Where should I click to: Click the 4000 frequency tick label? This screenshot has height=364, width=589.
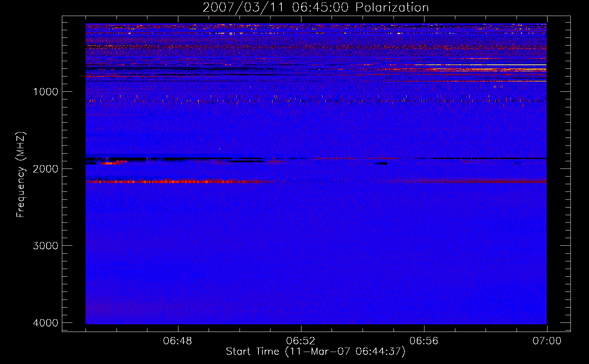coord(46,323)
